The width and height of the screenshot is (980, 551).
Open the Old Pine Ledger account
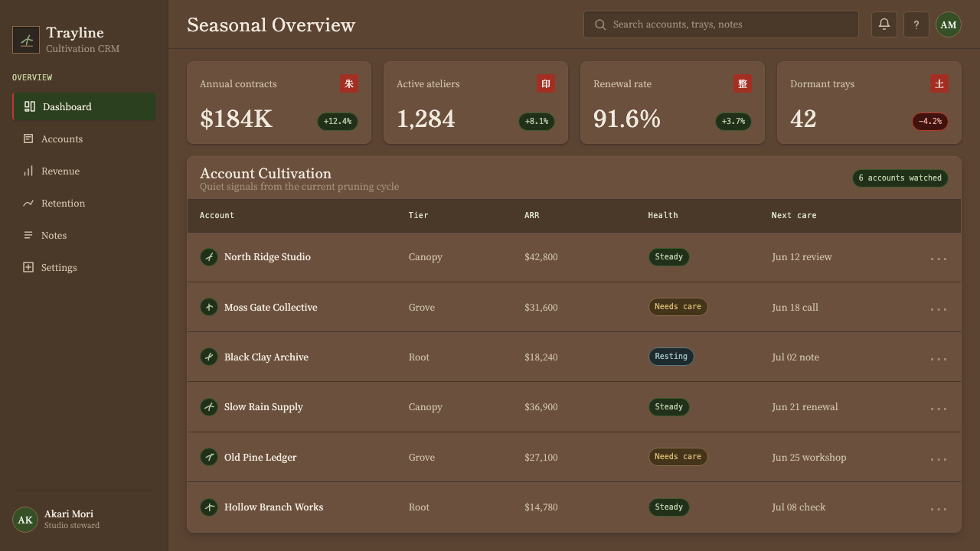[260, 457]
